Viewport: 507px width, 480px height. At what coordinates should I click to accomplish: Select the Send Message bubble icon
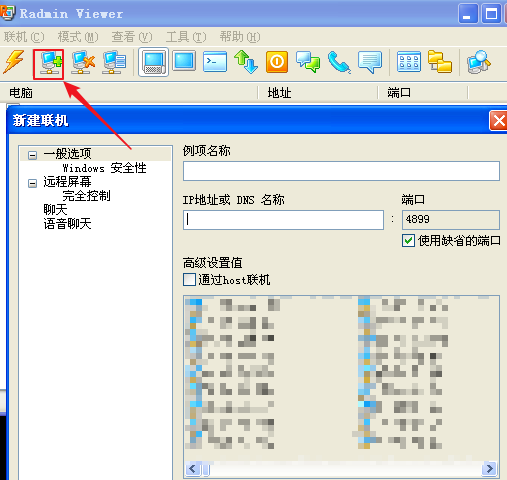click(x=370, y=62)
